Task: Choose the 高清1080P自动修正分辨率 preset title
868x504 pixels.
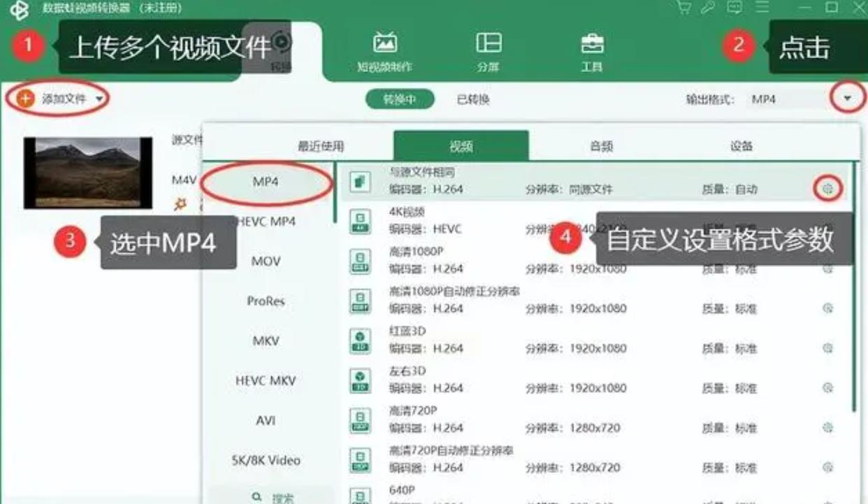Action: [x=454, y=291]
